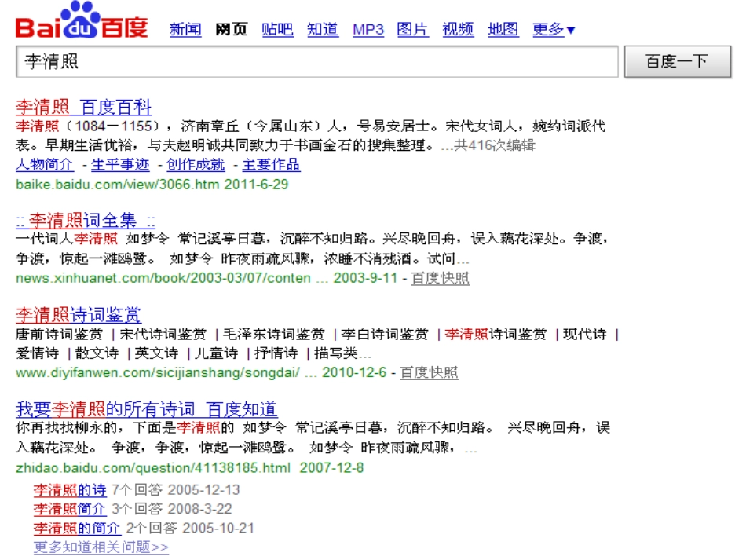The image size is (746, 560).
Task: Switch to the 视频 video tab
Action: [458, 30]
